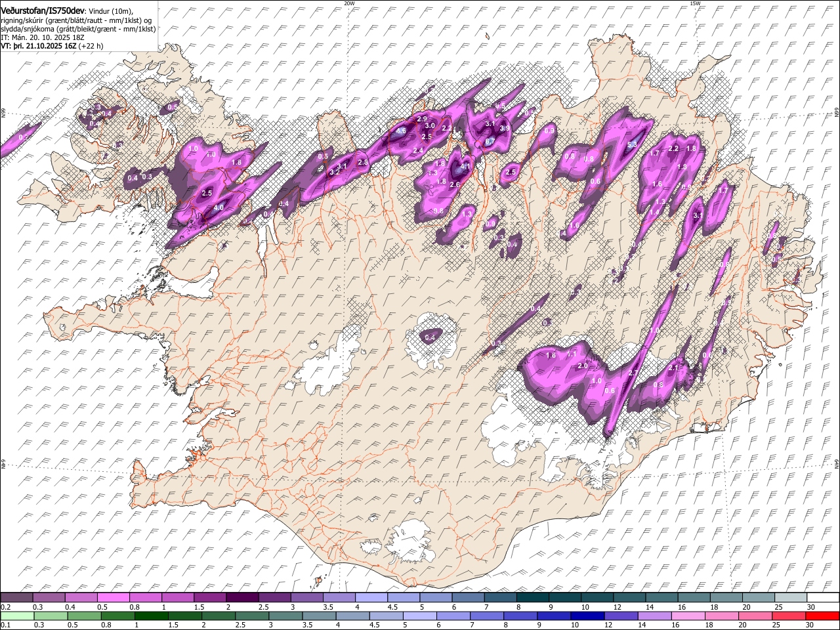Screen dimensions: 840x630
Task: Pick upper scale swatch between 0.2 and 0.3
Action: click(x=16, y=598)
